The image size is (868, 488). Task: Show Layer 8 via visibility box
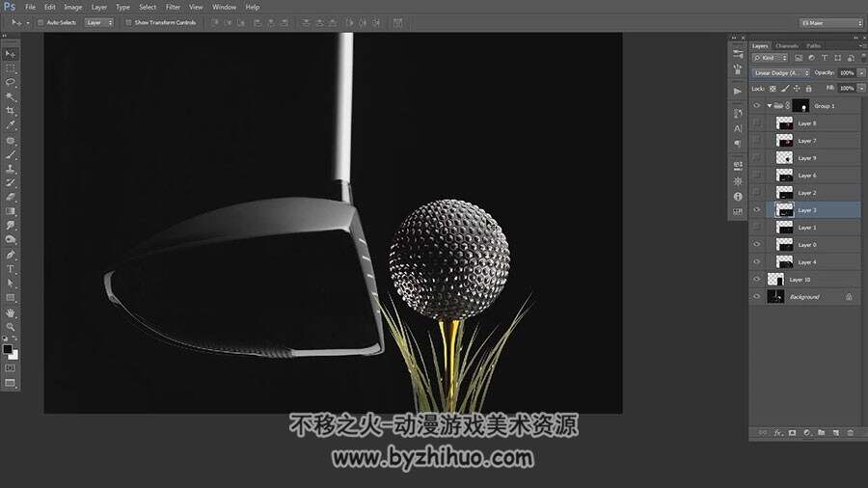click(x=757, y=123)
